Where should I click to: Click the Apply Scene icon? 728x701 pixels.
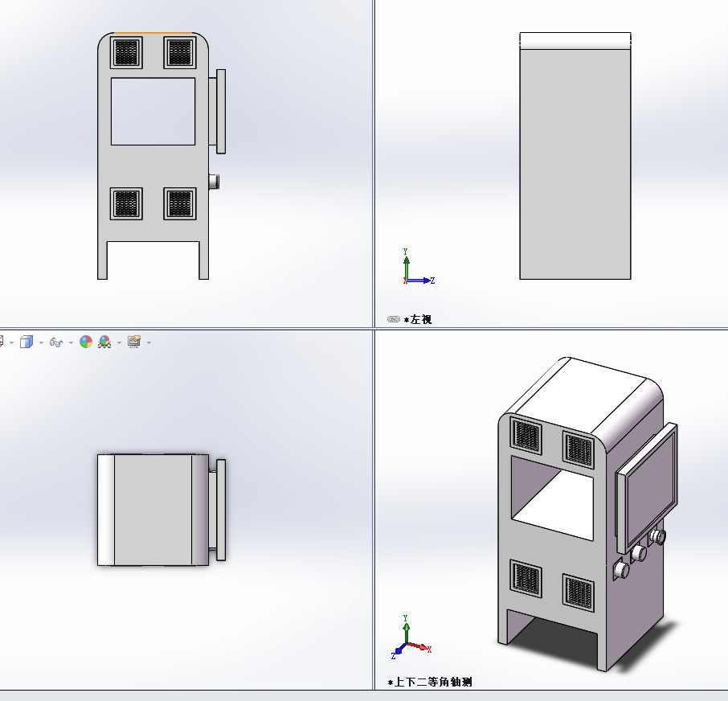pos(104,342)
